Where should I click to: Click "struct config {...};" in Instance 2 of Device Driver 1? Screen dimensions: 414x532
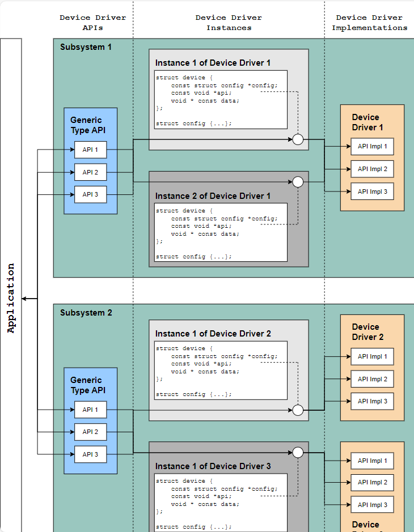coord(193,257)
